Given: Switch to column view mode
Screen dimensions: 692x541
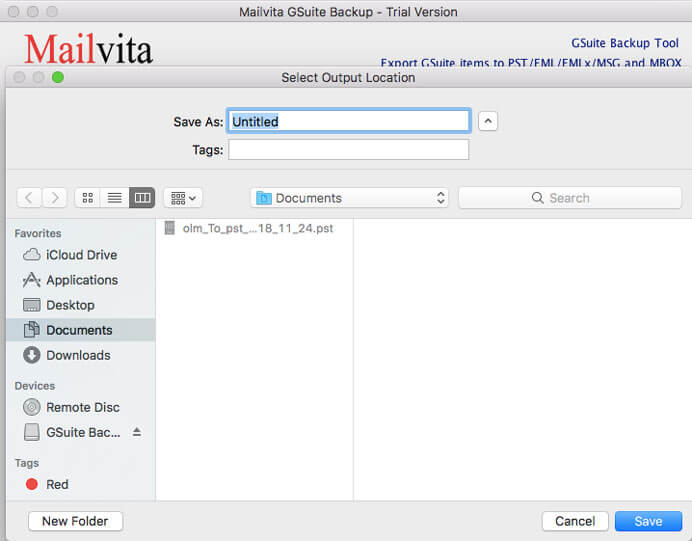Looking at the screenshot, I should coord(142,198).
